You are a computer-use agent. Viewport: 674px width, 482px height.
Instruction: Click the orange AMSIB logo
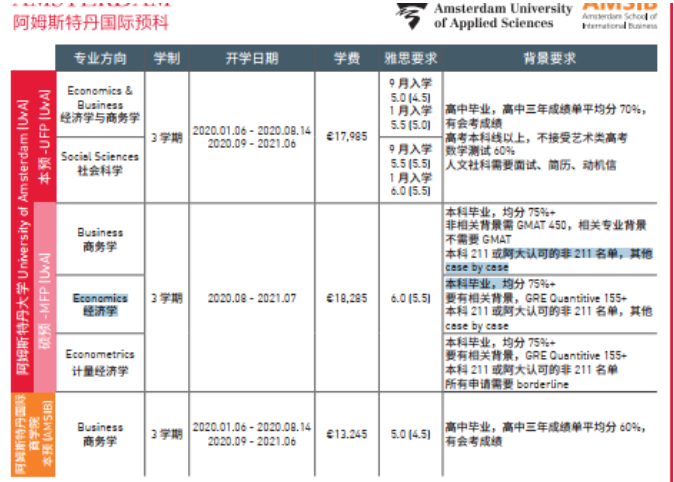619,14
